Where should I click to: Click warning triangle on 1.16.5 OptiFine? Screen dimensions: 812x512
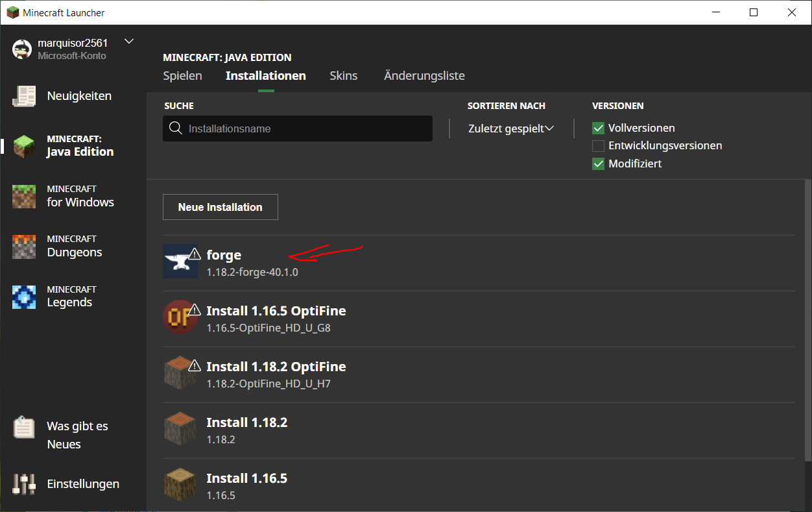194,309
